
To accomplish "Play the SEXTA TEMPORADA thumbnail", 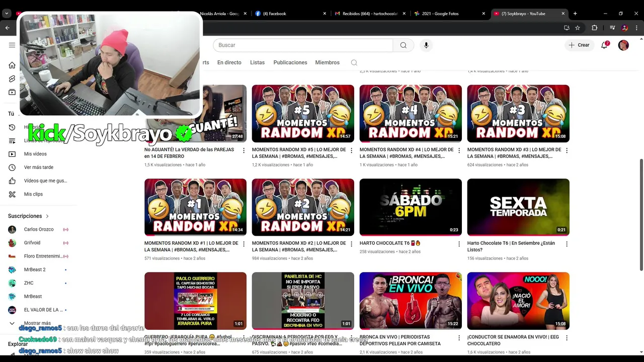I will tap(518, 207).
